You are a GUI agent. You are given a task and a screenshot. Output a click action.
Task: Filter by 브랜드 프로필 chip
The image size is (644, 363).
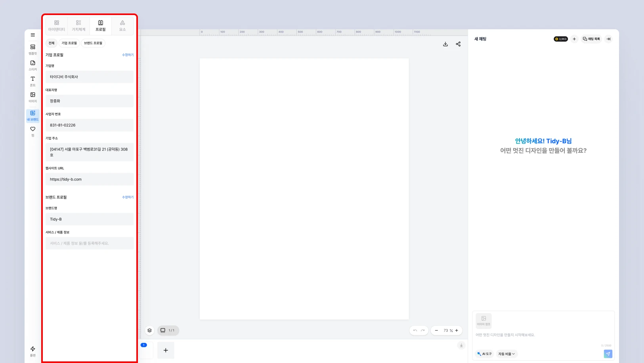click(93, 43)
